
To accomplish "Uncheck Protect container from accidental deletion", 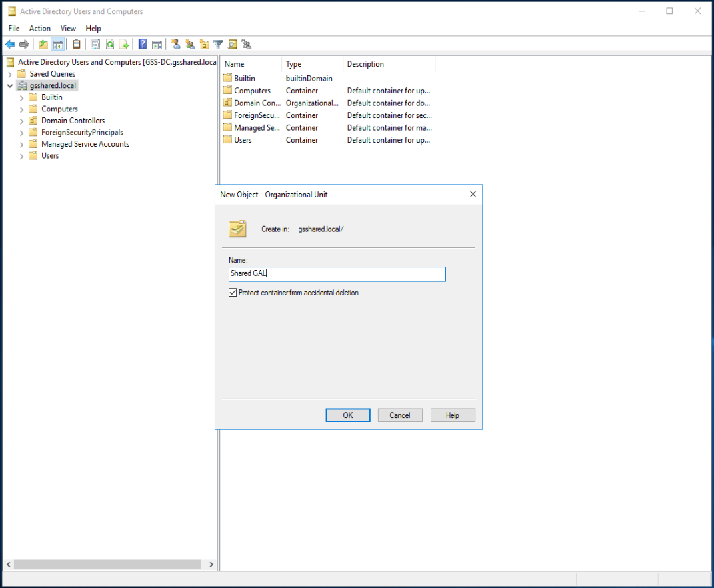I will coord(233,293).
